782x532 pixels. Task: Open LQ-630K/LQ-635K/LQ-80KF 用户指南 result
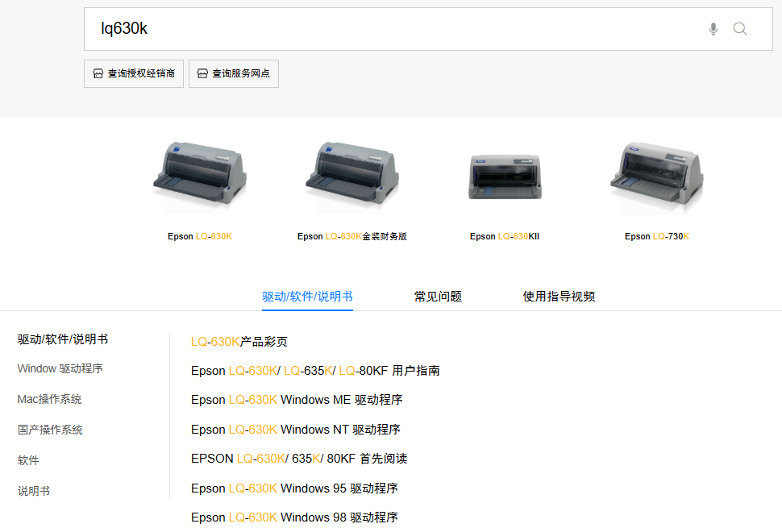point(315,371)
